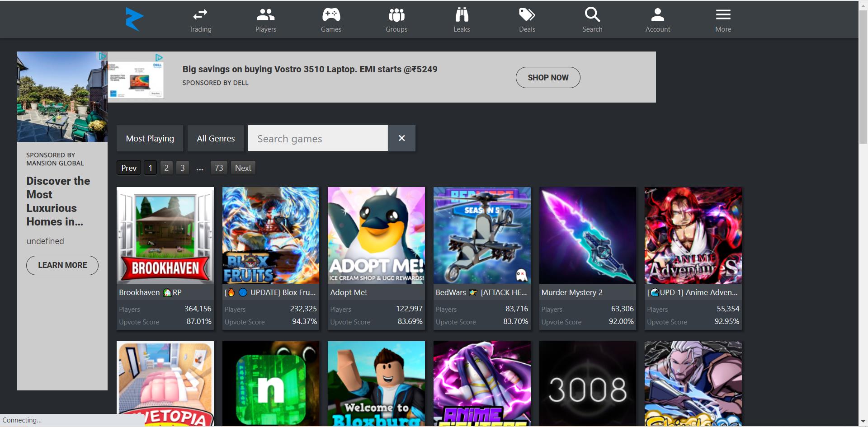
Task: Go to page 2
Action: pos(166,168)
